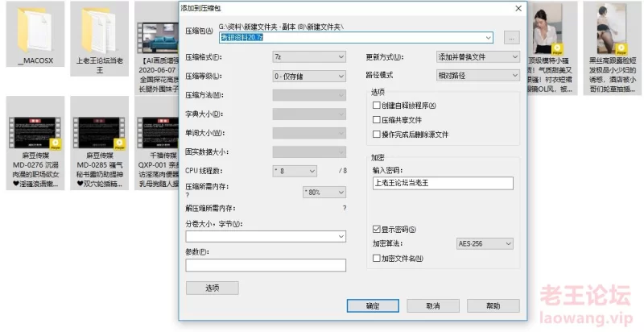Click the 选项 button
This screenshot has height=332, width=644.
click(213, 288)
